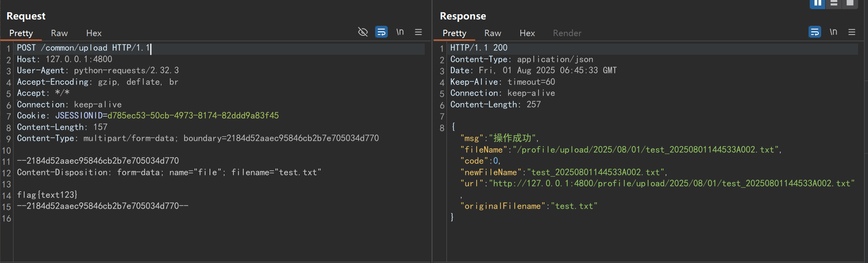Click the "fileName" JSON path value
The height and width of the screenshot is (263, 868).
coord(647,150)
